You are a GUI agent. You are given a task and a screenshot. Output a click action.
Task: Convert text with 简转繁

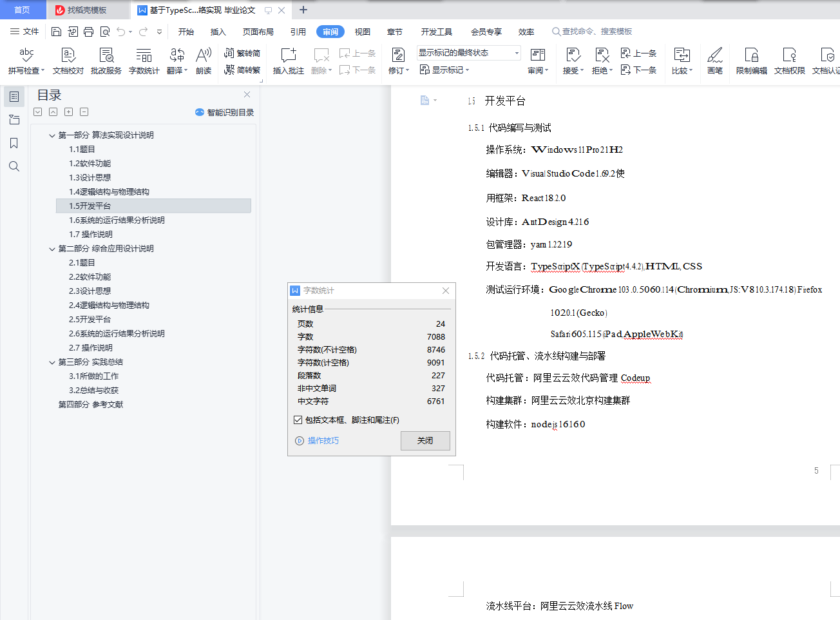[242, 70]
